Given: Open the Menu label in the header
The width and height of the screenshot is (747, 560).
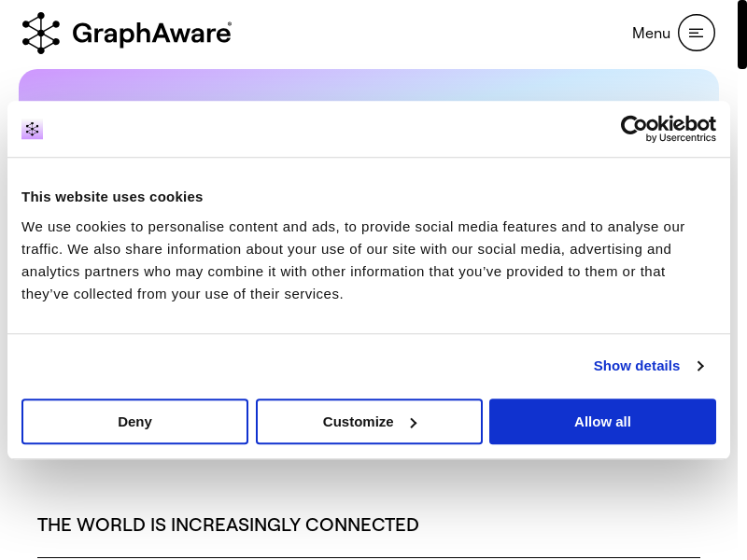Looking at the screenshot, I should tap(651, 33).
